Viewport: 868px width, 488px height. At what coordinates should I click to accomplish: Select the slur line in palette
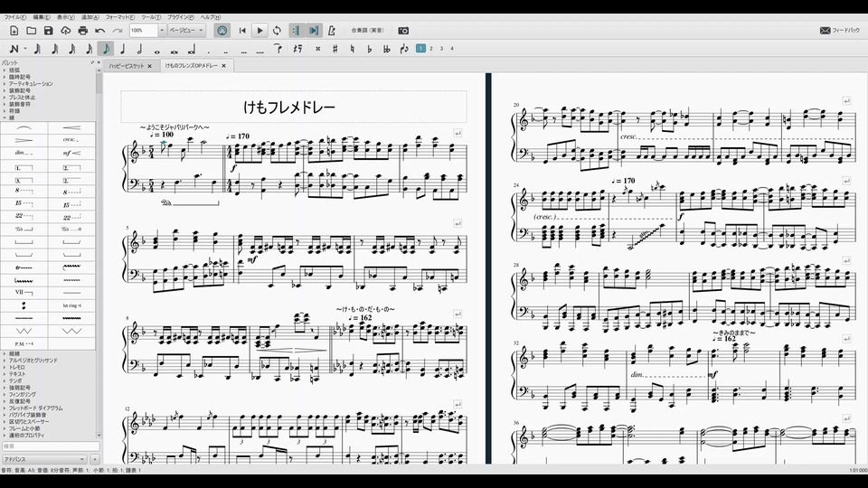pos(24,127)
